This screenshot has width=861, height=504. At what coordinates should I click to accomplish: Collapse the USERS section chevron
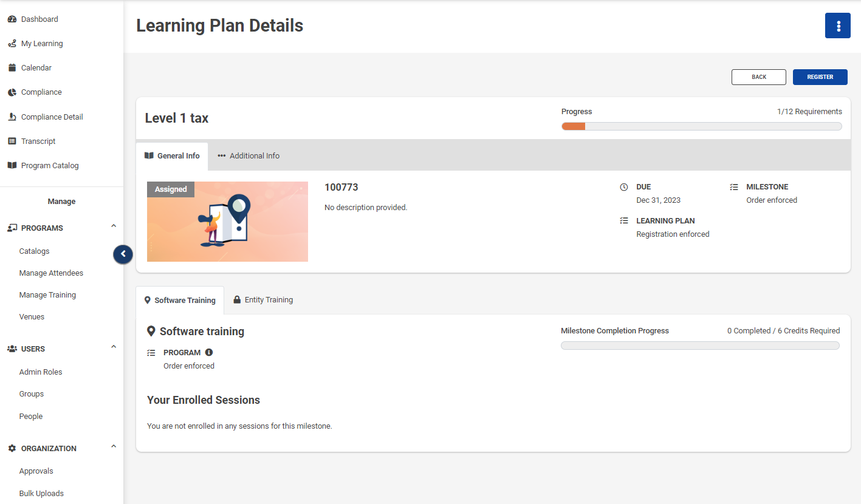point(113,346)
